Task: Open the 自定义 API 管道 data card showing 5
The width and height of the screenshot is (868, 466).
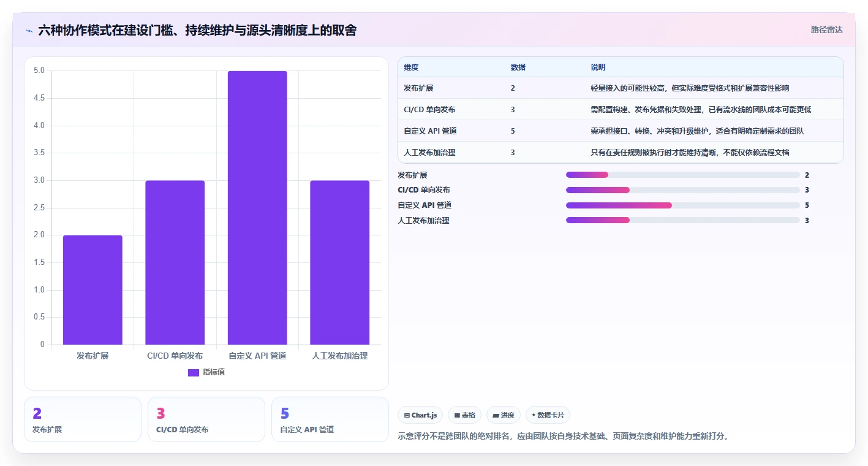Action: coord(330,419)
